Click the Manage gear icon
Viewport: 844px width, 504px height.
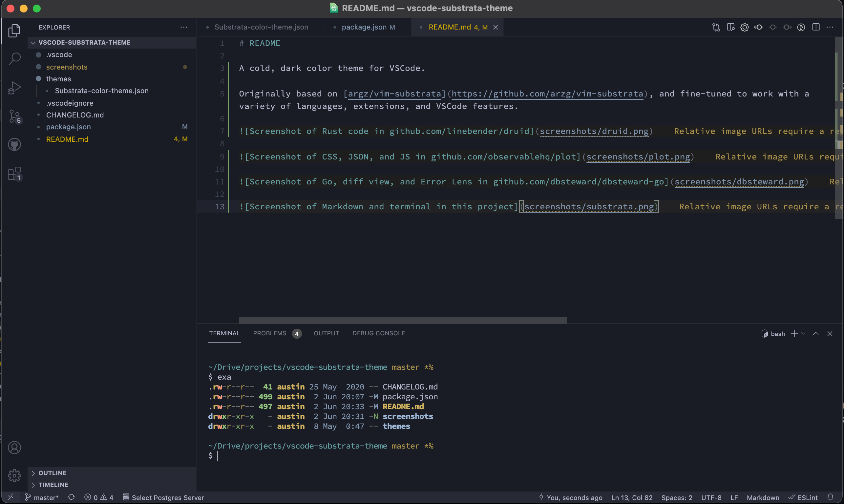(x=14, y=475)
